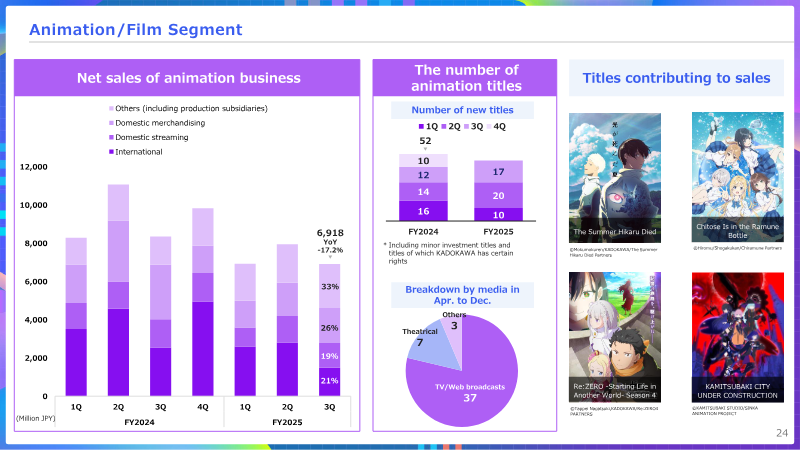Click the Domestic merchandising legend swatch

point(111,123)
